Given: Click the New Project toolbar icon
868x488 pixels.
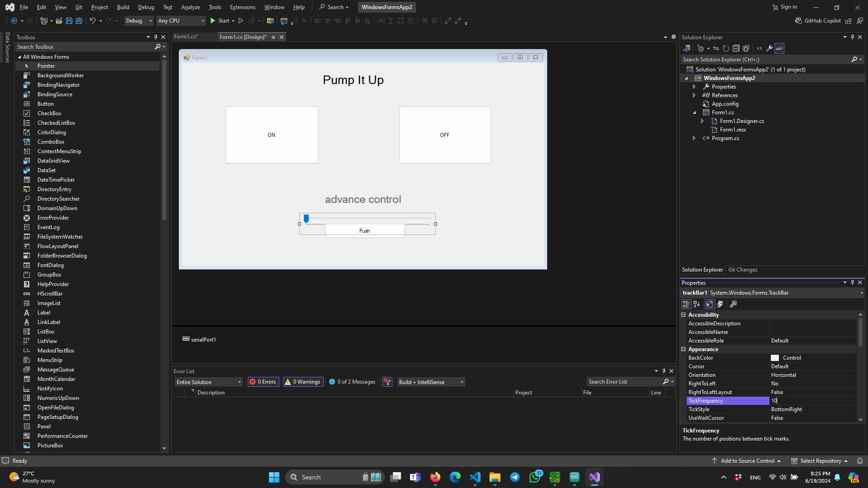Looking at the screenshot, I should (x=44, y=21).
